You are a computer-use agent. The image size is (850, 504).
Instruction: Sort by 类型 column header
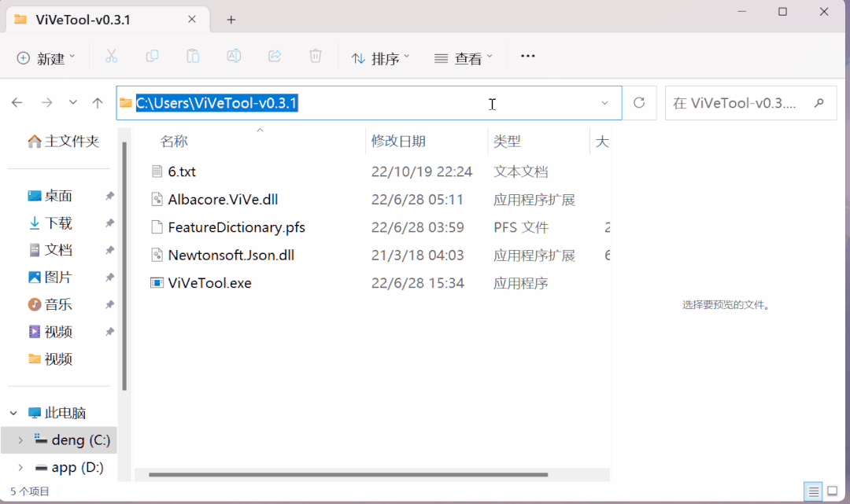click(x=508, y=142)
